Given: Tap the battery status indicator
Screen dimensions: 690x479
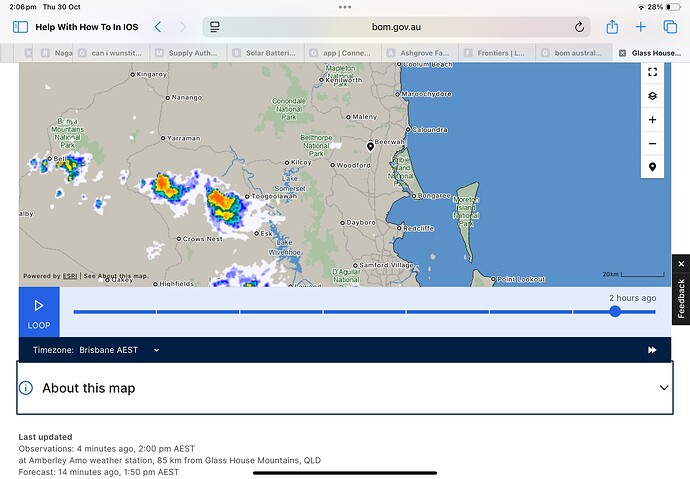Looking at the screenshot, I should (673, 7).
